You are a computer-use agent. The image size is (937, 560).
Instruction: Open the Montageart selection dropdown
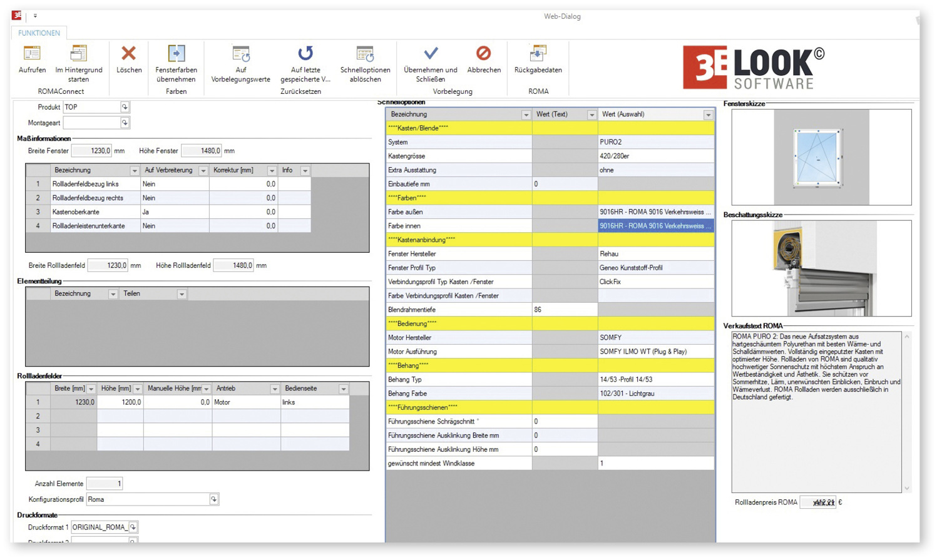point(123,123)
